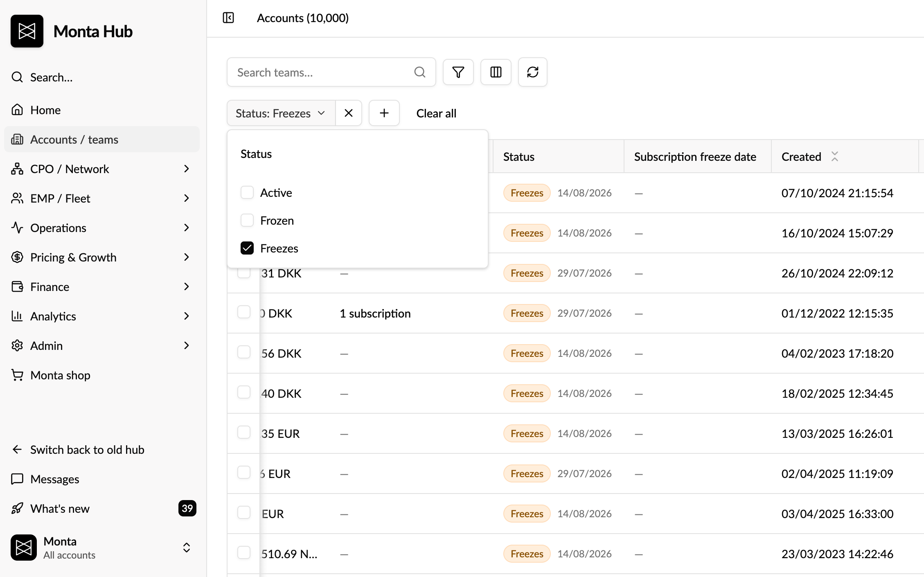The image size is (924, 577).
Task: Select the 56 DKK row checkbox
Action: click(x=244, y=352)
